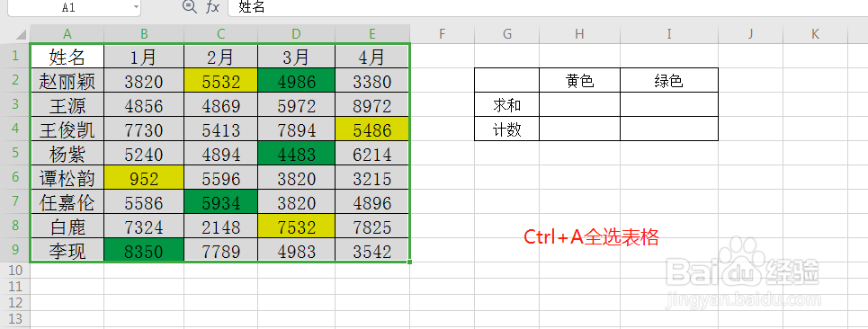Click green cell with 4483

point(296,153)
